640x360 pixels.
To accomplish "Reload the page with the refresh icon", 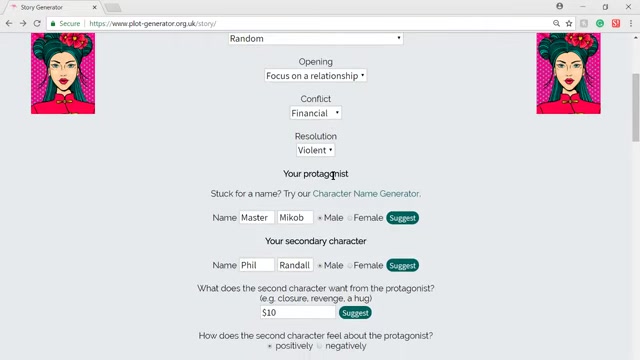I will [x=37, y=23].
